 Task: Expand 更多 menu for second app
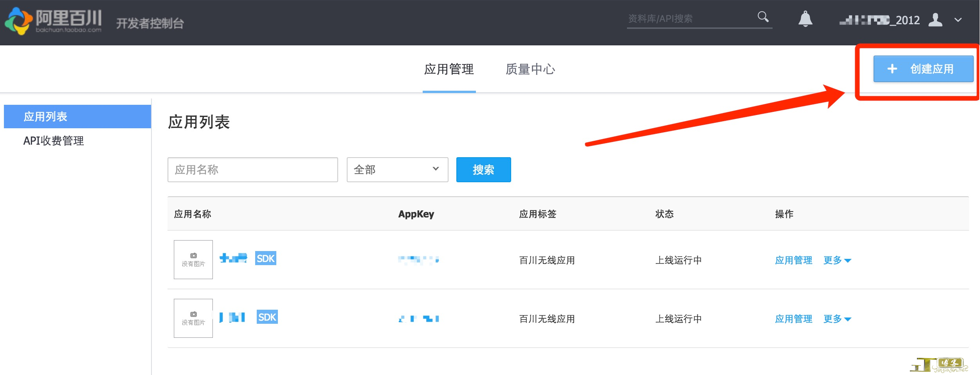(837, 319)
